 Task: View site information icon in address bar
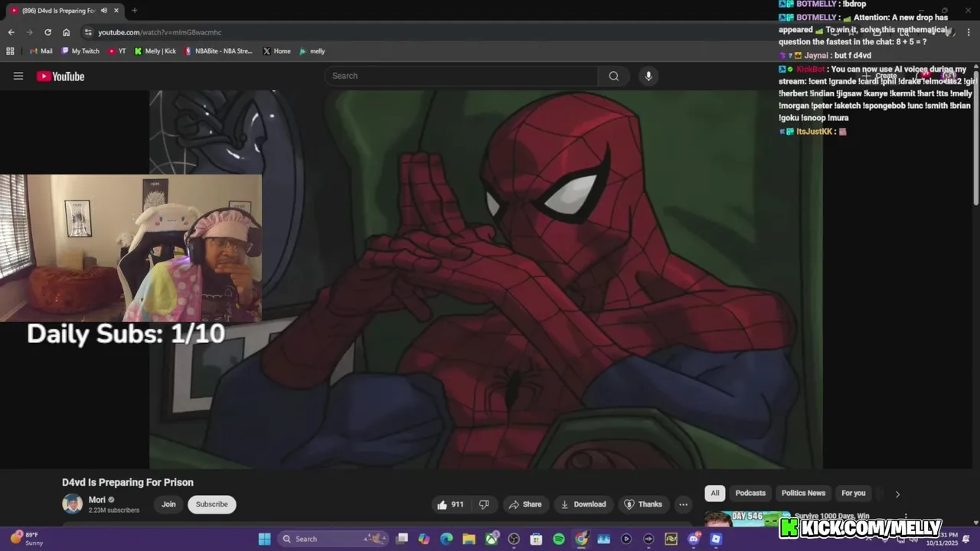88,32
